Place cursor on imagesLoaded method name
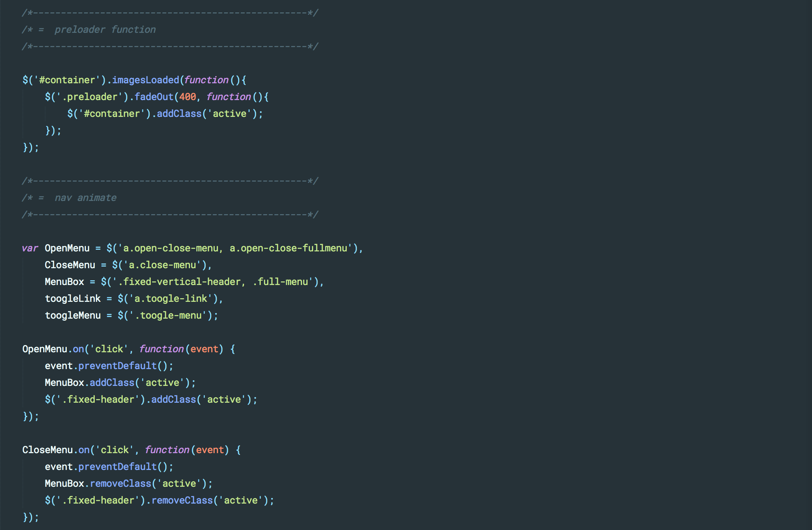 click(145, 80)
